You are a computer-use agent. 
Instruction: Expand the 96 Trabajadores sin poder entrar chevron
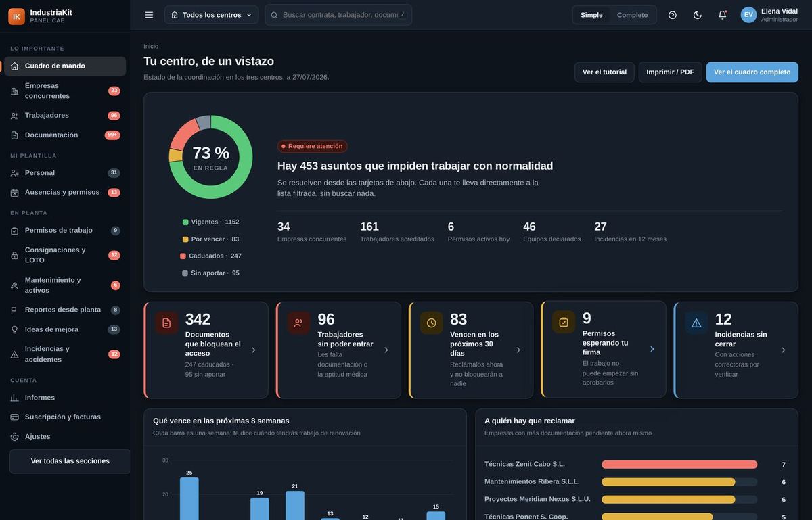pyautogui.click(x=386, y=350)
